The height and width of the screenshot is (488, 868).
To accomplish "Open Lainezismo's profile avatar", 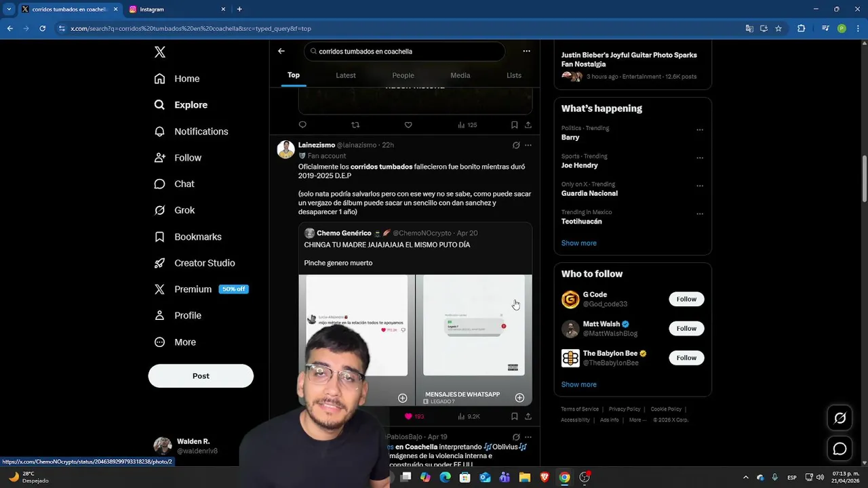I will click(x=285, y=149).
